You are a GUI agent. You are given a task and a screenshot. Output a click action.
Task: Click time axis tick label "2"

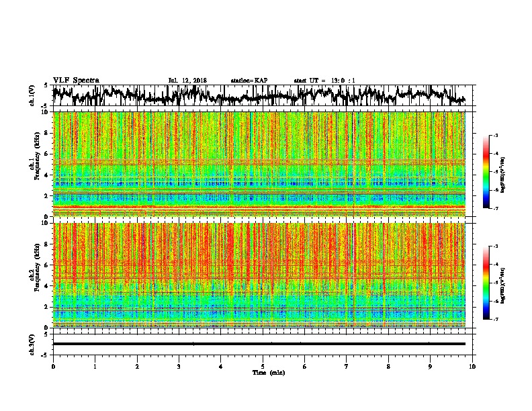[137, 367]
